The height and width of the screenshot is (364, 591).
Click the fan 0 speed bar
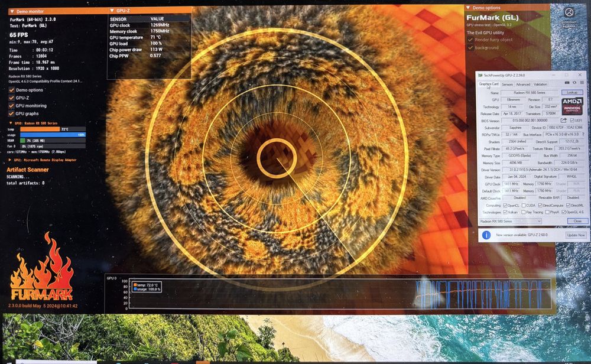coord(53,146)
